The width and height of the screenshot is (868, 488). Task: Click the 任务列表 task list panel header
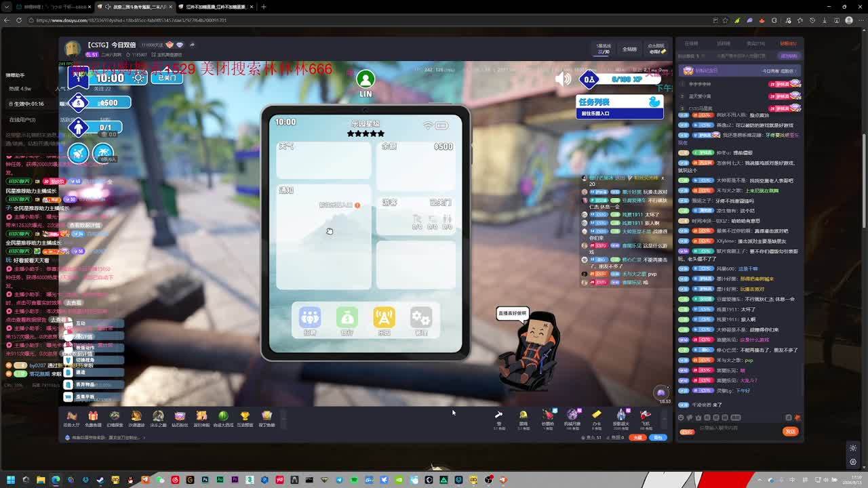(x=619, y=102)
